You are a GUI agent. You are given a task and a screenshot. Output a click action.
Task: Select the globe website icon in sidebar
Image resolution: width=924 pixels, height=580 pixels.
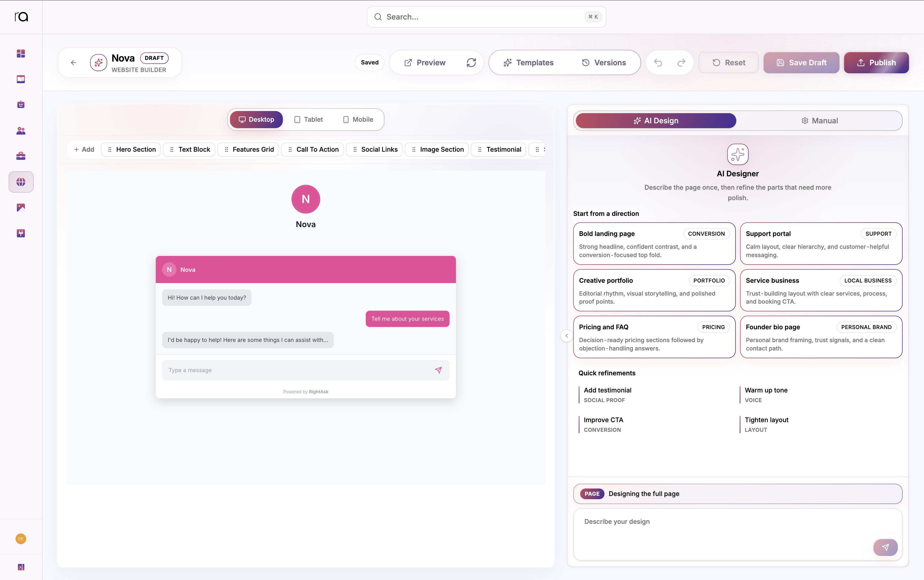[x=21, y=182]
